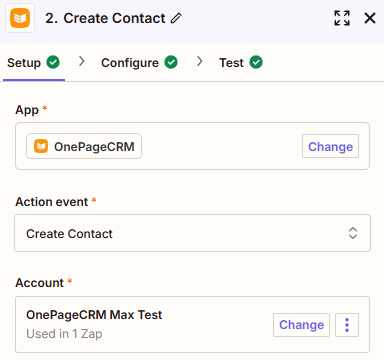The image size is (384, 360).
Task: Click the App field label
Action: pyautogui.click(x=27, y=110)
